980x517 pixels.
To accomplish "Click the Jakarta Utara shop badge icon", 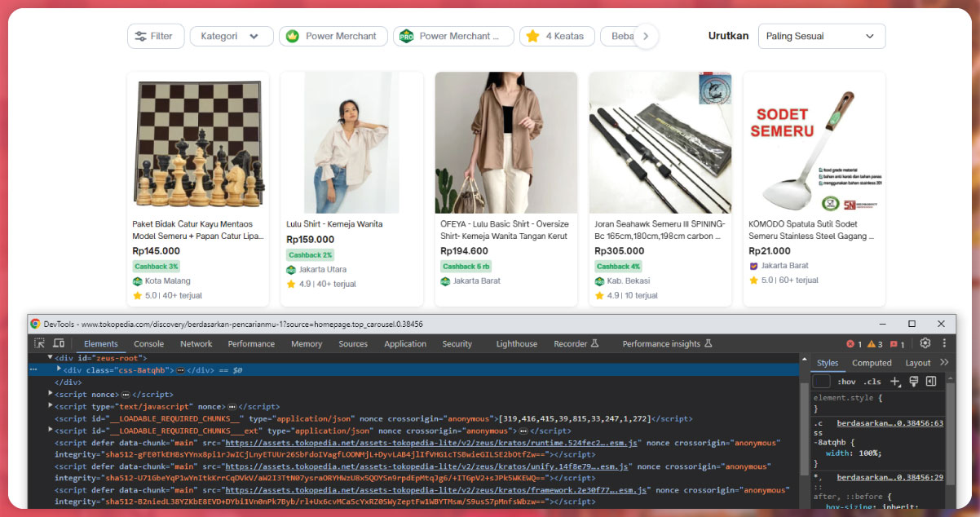I will point(291,270).
